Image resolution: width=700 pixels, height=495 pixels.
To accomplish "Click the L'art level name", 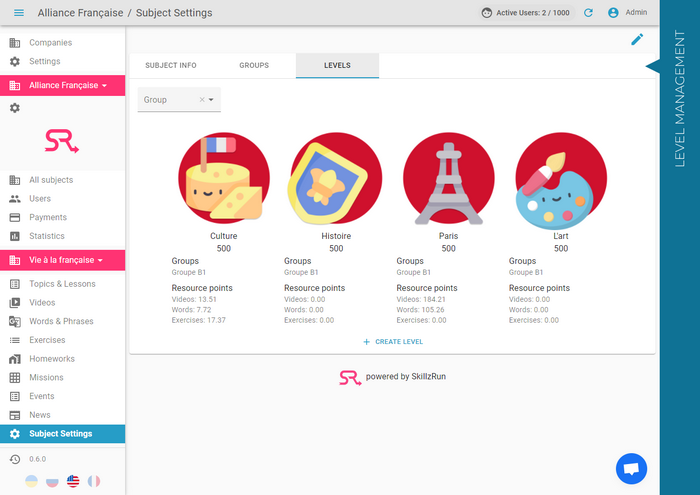I will tap(561, 236).
